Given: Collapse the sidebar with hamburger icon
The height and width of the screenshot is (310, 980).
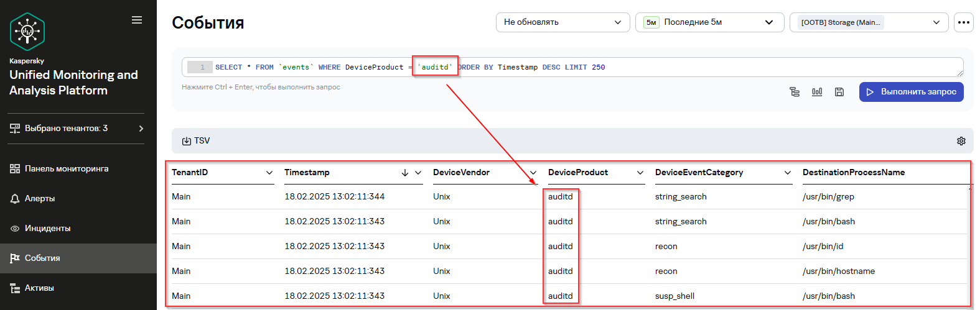Looking at the screenshot, I should pyautogui.click(x=137, y=20).
